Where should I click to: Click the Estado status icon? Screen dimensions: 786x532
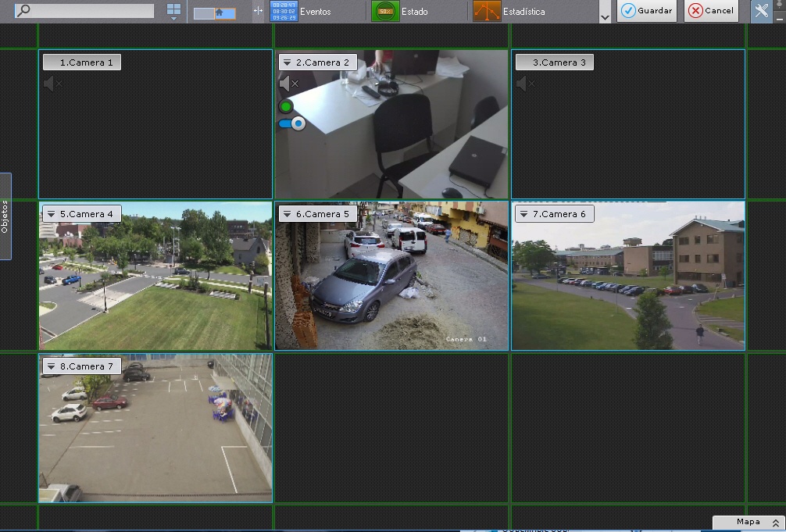pyautogui.click(x=385, y=11)
